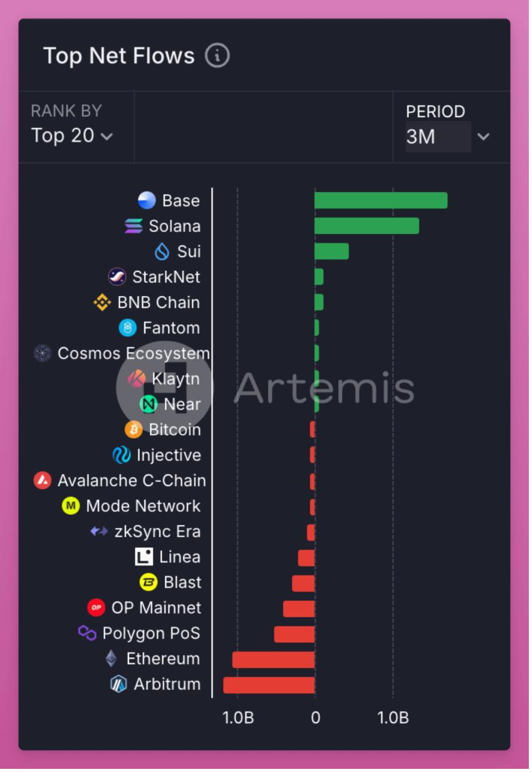Click the Sui droplet icon
This screenshot has height=772, width=532.
(162, 252)
